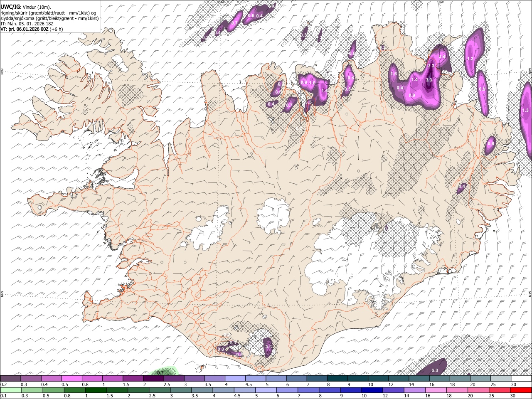
Task: Pick the pale green 0.1 swatch in rain legend
Action: (x=11, y=390)
